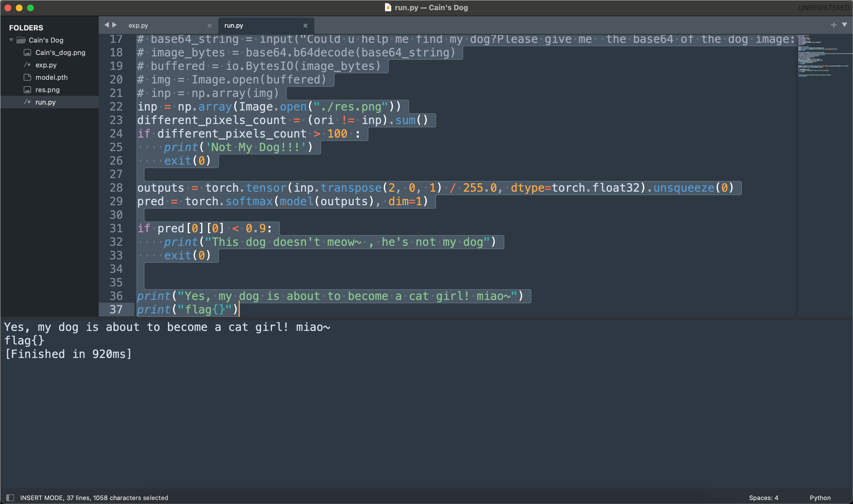Click the green fullscreen window button
This screenshot has width=853, height=504.
click(30, 8)
